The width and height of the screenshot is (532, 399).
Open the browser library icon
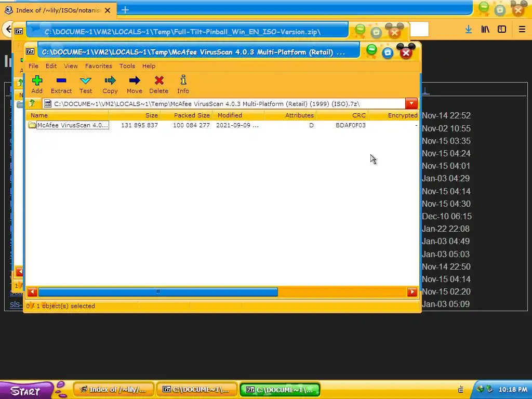(x=485, y=29)
